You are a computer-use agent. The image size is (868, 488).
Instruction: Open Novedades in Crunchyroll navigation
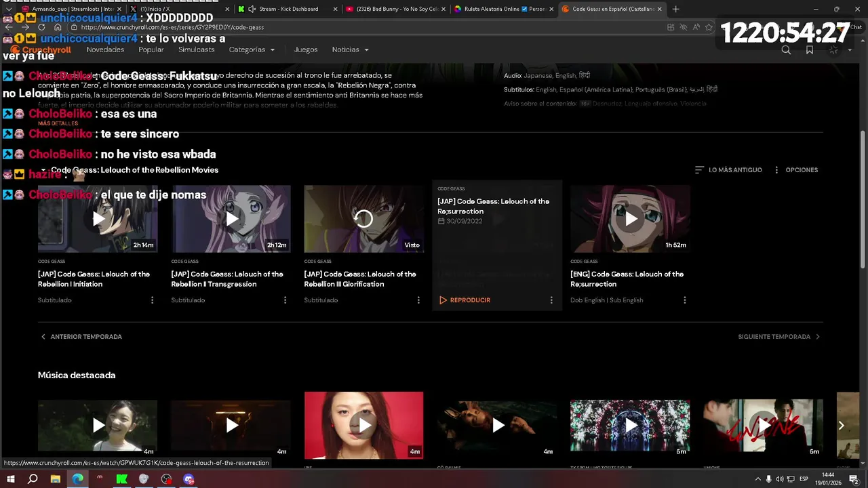105,49
